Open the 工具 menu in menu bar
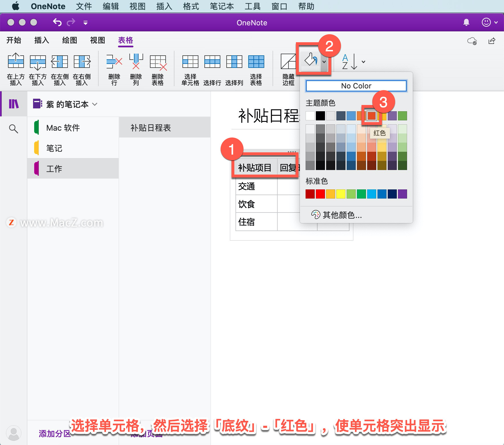Screen dimensions: 504x445 [253, 6]
